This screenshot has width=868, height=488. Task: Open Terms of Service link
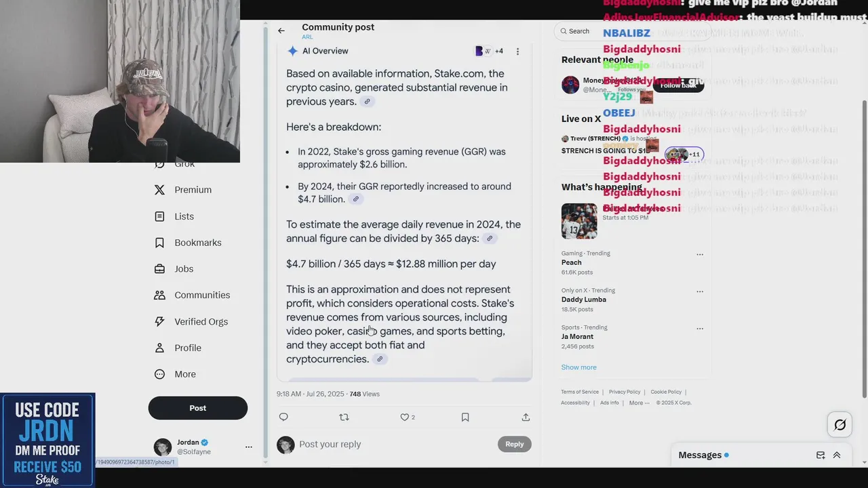click(x=580, y=392)
